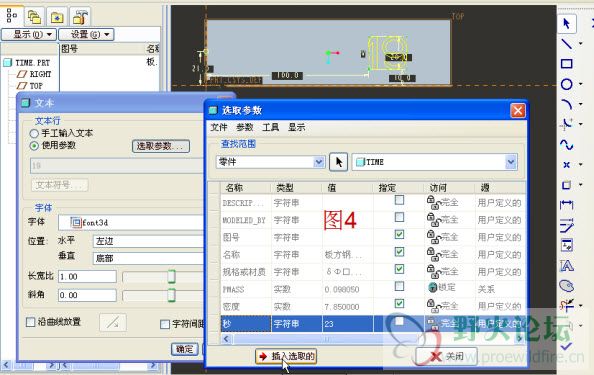This screenshot has width=594, height=375.
Task: Open the 工具 menu in 选取参数
Action: click(x=270, y=128)
